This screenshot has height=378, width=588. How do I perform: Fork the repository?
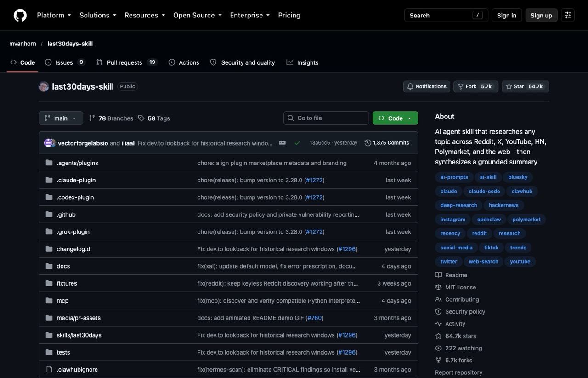pyautogui.click(x=476, y=86)
